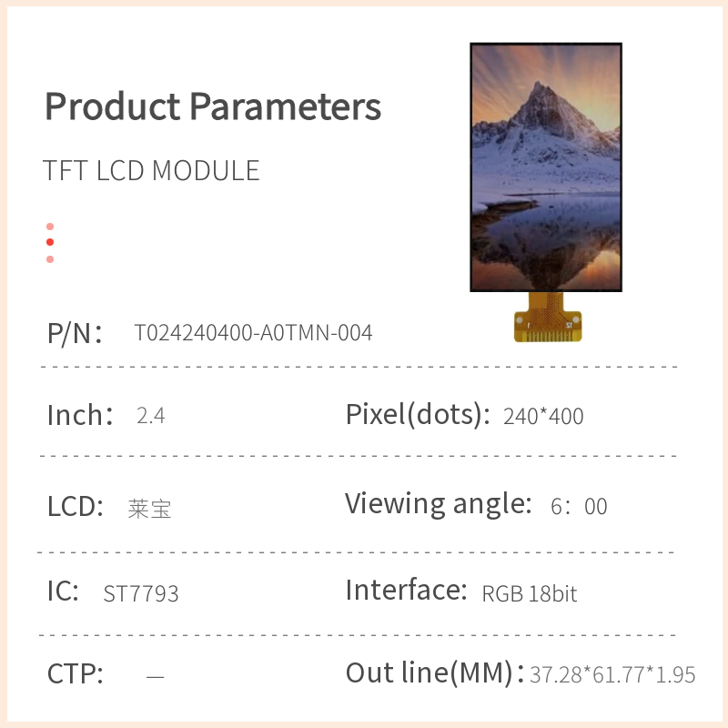Click the Product Parameters heading
Screen dimensions: 728x728
[213, 106]
